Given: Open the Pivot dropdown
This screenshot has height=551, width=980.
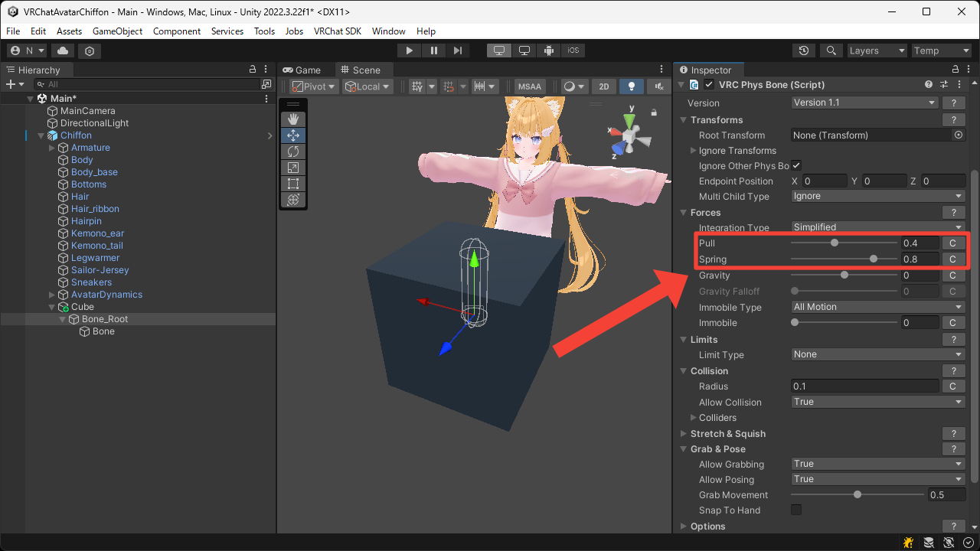Looking at the screenshot, I should click(x=314, y=86).
